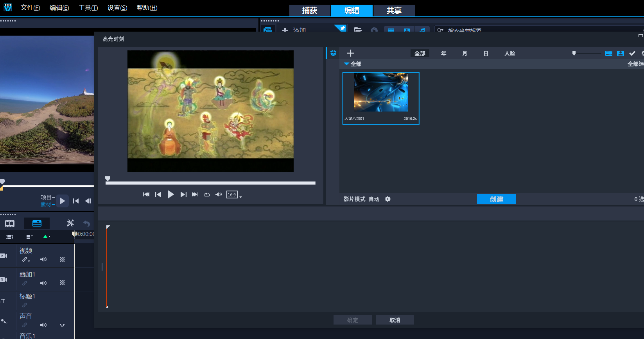Open the 工具(T) menu
The width and height of the screenshot is (644, 339).
[x=88, y=8]
